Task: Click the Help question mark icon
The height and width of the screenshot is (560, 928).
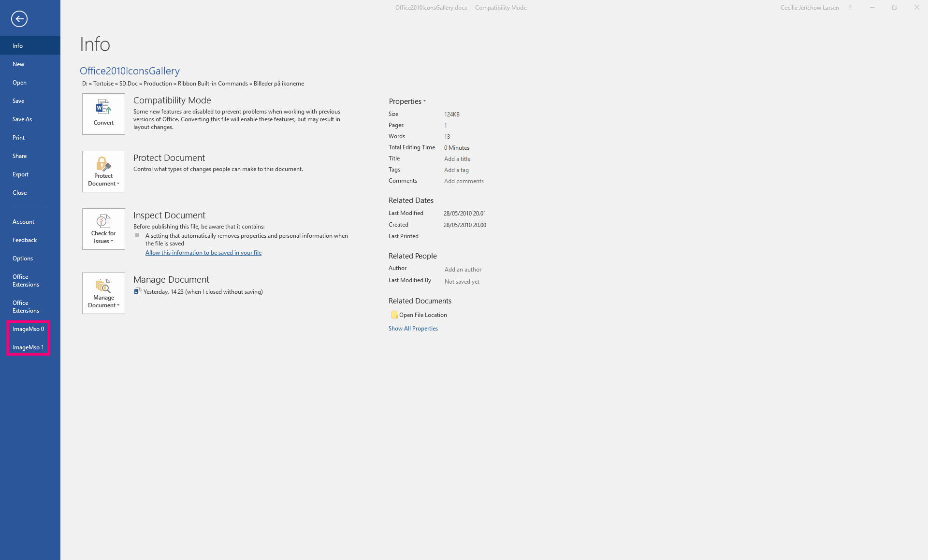Action: click(850, 8)
